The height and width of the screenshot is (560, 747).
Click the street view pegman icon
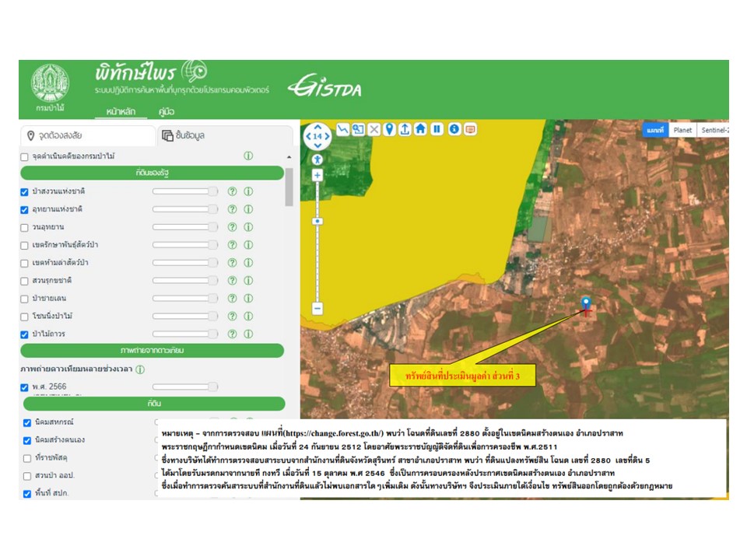coord(317,159)
